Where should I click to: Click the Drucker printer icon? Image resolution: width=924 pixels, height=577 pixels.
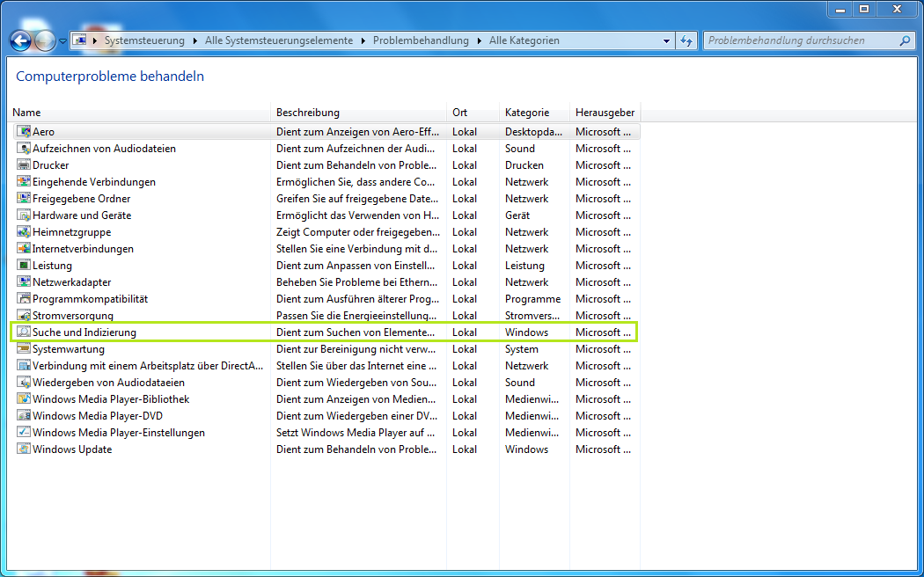(x=24, y=165)
